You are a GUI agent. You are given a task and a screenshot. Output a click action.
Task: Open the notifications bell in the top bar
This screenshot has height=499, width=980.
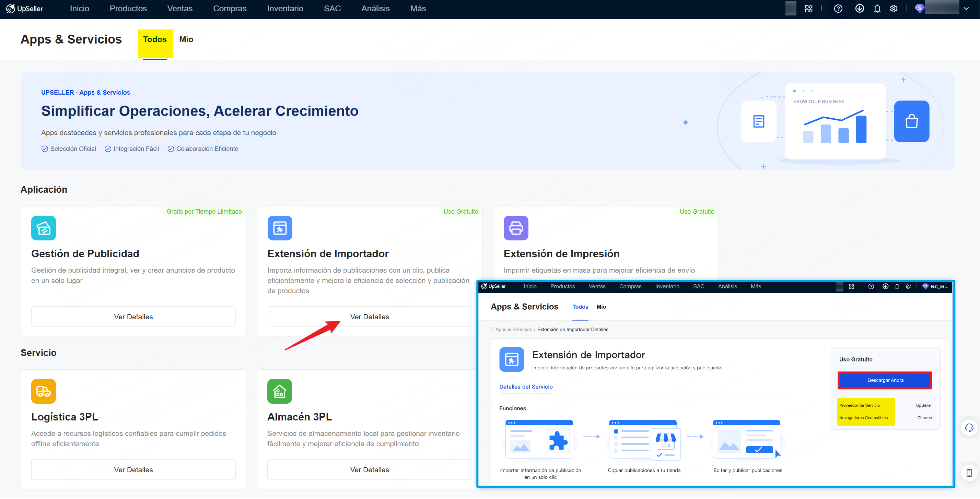coord(877,9)
